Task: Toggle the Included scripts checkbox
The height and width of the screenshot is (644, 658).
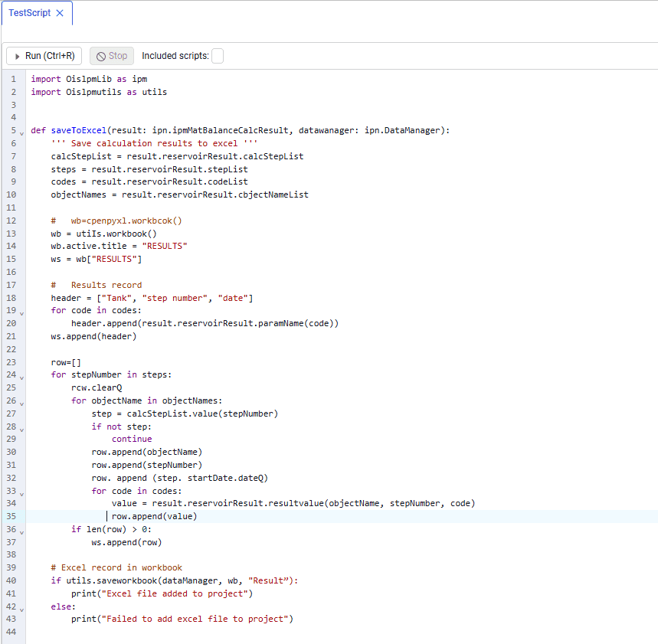Action: (218, 56)
